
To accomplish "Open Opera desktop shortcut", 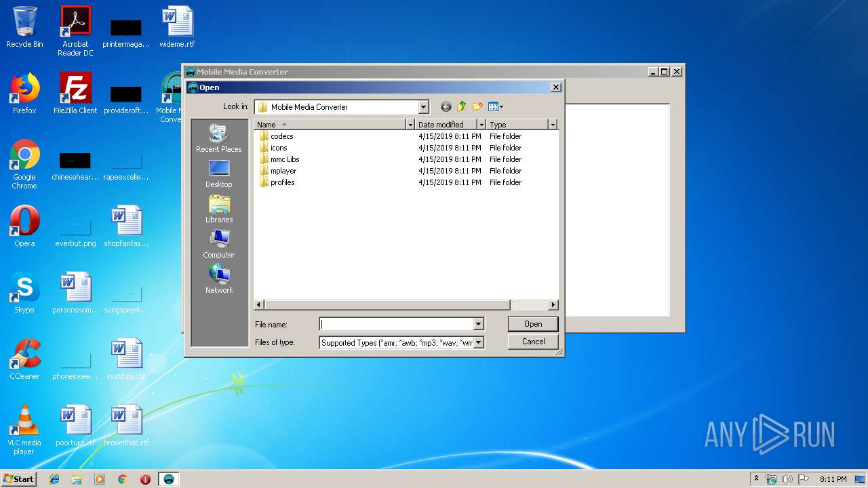I will (24, 226).
